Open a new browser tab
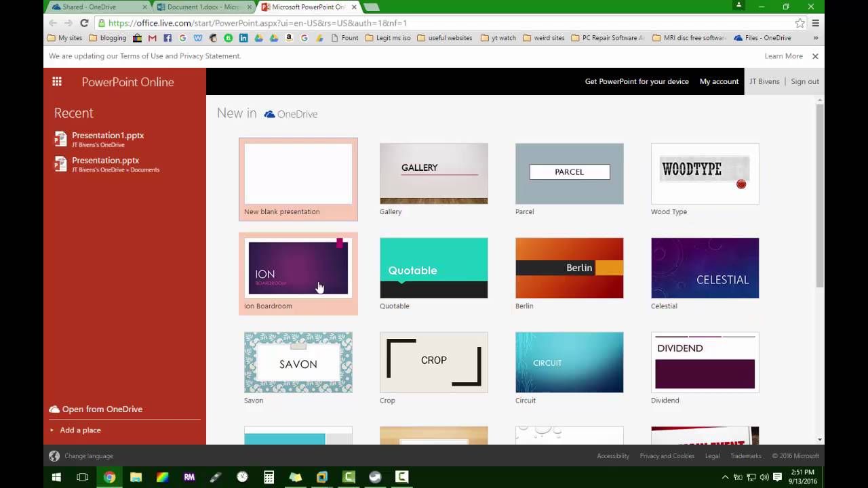Image resolution: width=868 pixels, height=488 pixels. (x=371, y=7)
